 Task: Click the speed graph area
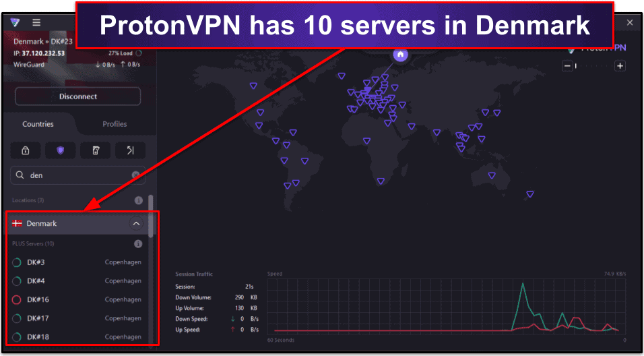pos(447,306)
